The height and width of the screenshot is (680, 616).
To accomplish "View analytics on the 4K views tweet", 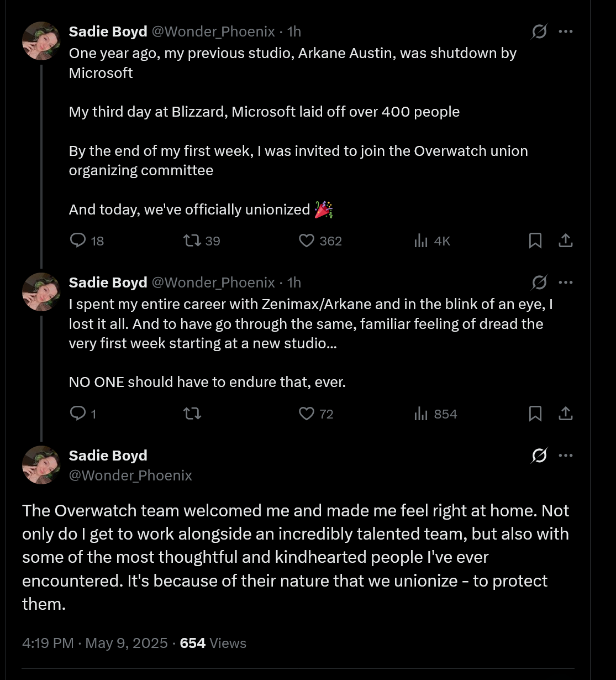I will pos(421,240).
